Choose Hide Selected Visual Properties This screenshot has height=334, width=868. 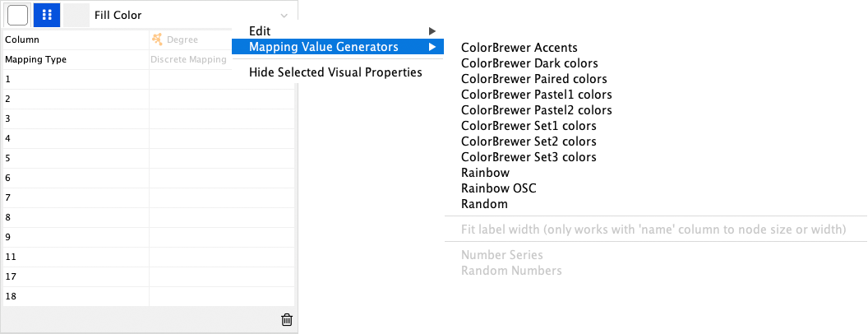(335, 72)
